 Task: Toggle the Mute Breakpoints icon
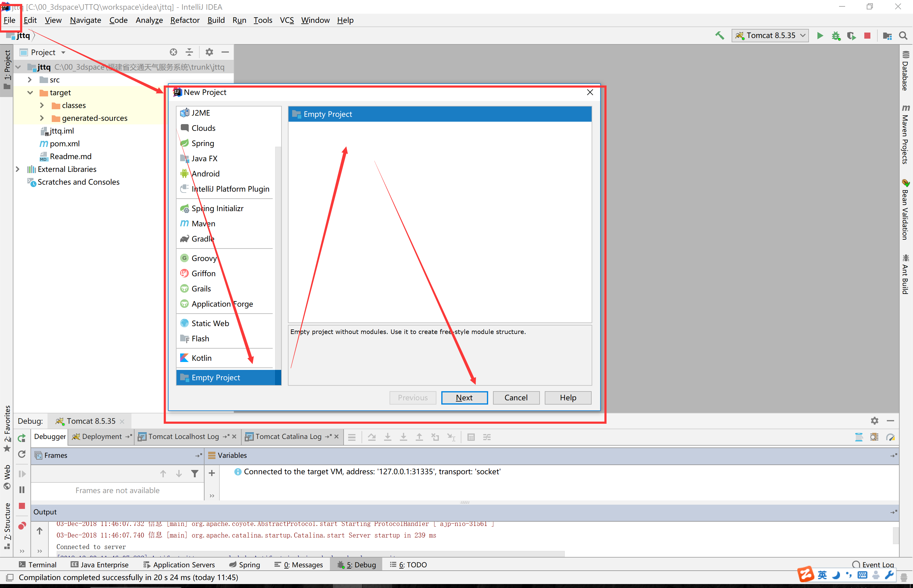[x=22, y=526]
